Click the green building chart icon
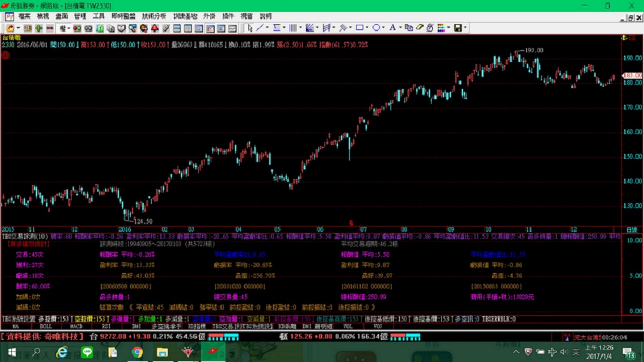 pyautogui.click(x=99, y=28)
